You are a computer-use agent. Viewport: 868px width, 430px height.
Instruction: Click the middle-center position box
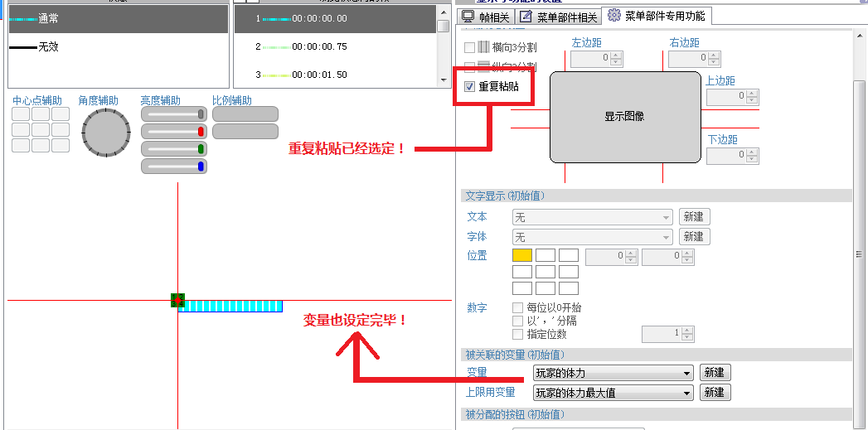(546, 272)
